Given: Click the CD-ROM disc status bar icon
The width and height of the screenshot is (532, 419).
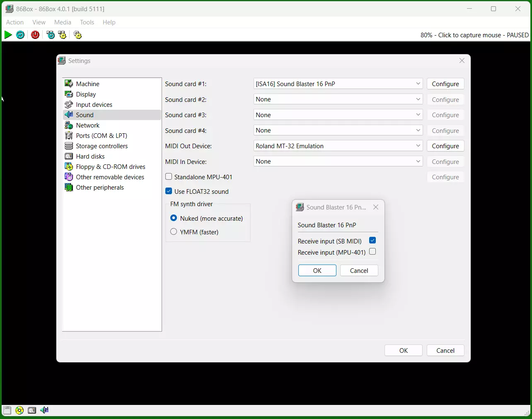Looking at the screenshot, I should pos(19,410).
